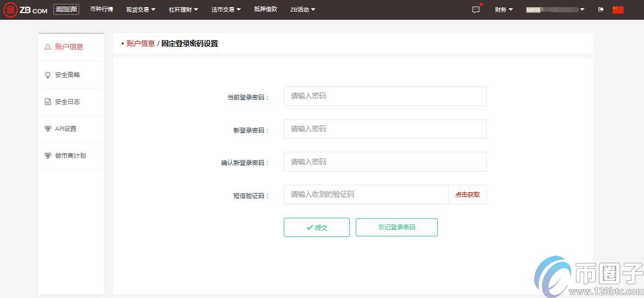Open the chat messages icon

[x=476, y=10]
